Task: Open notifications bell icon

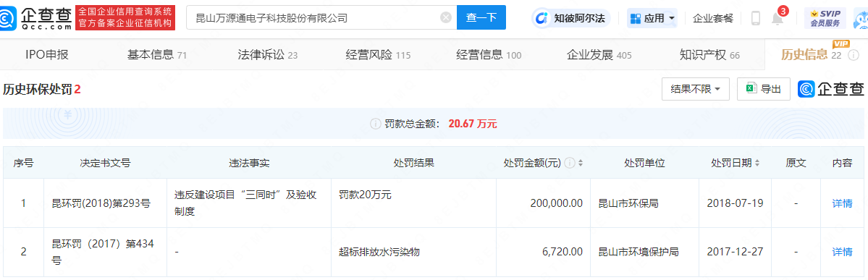Action: tap(778, 20)
